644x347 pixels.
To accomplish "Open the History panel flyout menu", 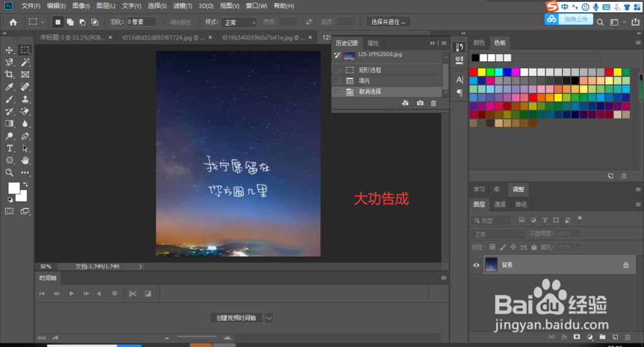I will tap(444, 43).
